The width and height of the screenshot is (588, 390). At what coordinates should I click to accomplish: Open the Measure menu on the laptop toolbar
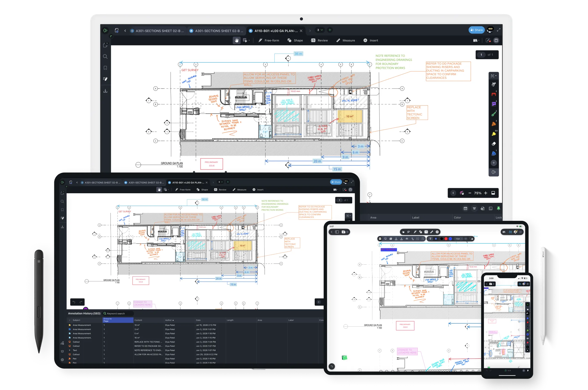click(x=346, y=40)
